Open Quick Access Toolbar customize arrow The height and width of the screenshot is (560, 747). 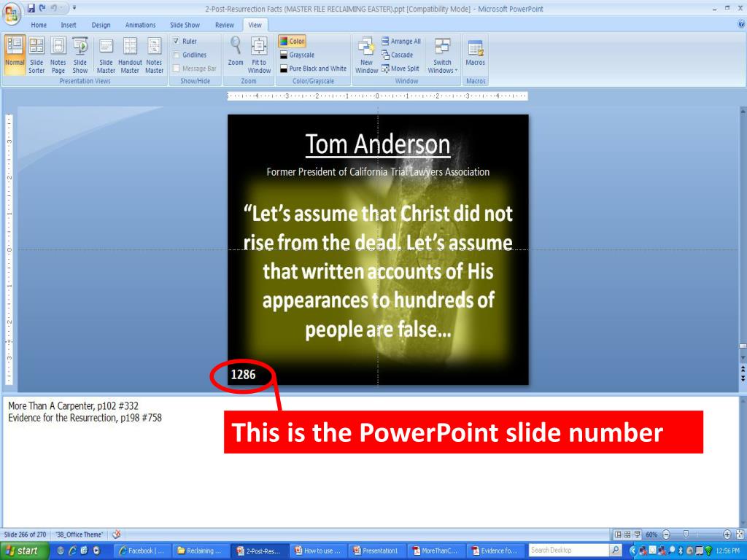click(x=75, y=9)
